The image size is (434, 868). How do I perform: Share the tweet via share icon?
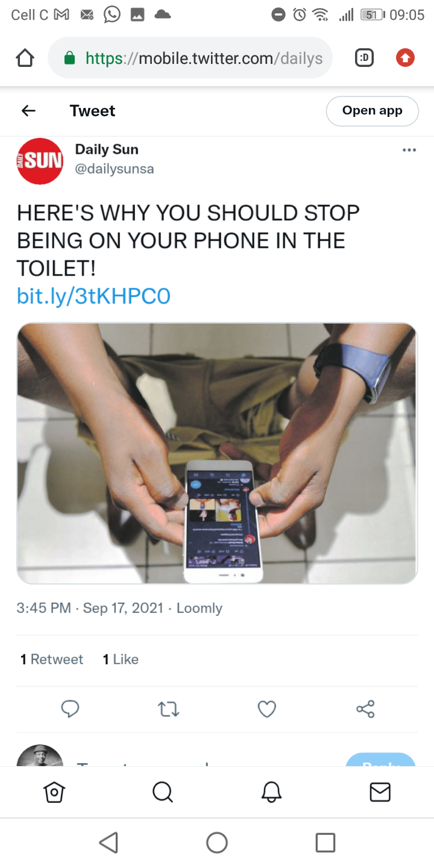(365, 709)
